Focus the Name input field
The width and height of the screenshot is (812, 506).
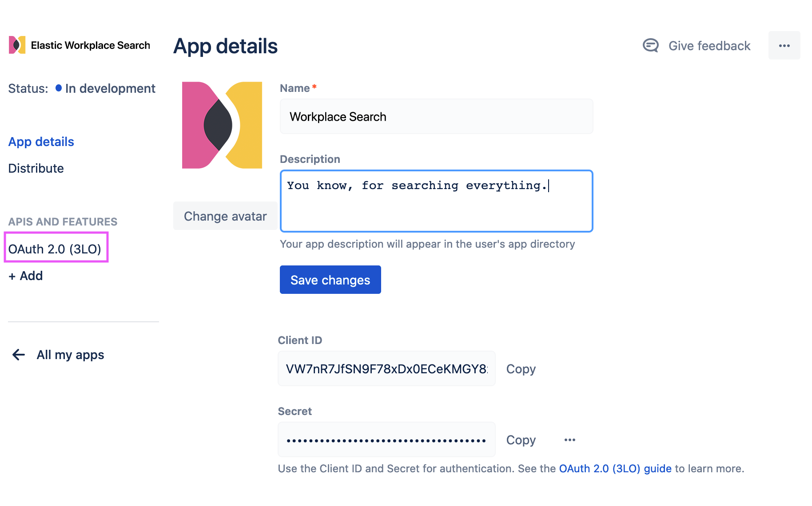click(436, 117)
